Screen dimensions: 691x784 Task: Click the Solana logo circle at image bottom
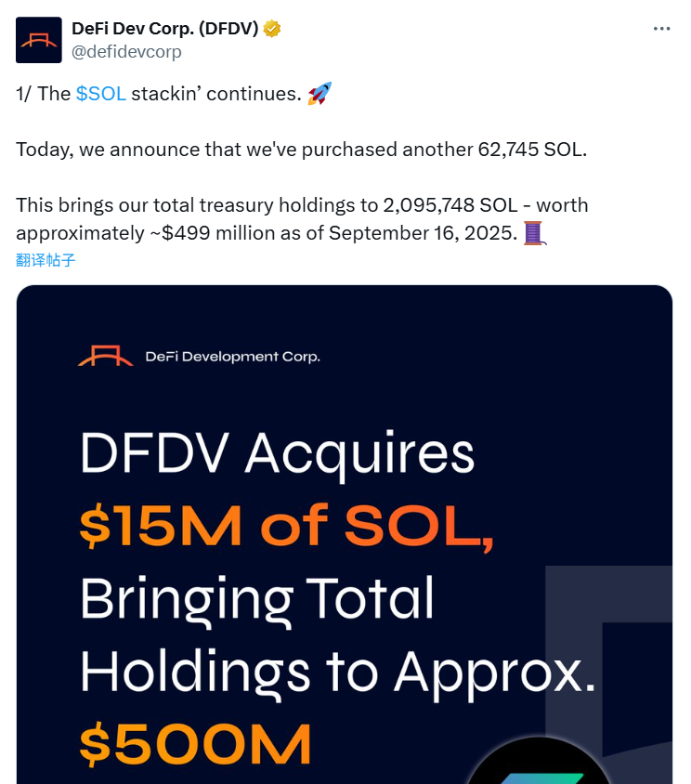pyautogui.click(x=539, y=766)
